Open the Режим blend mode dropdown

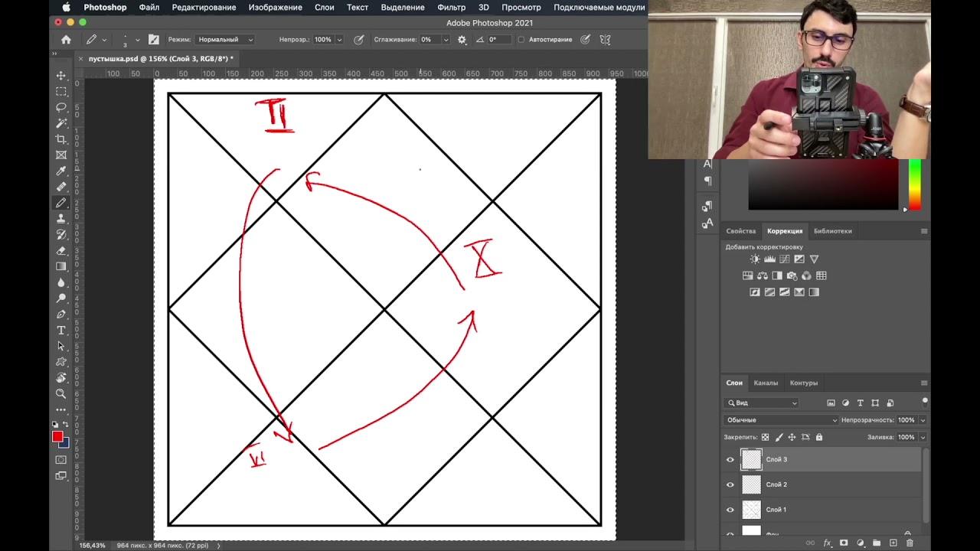225,40
